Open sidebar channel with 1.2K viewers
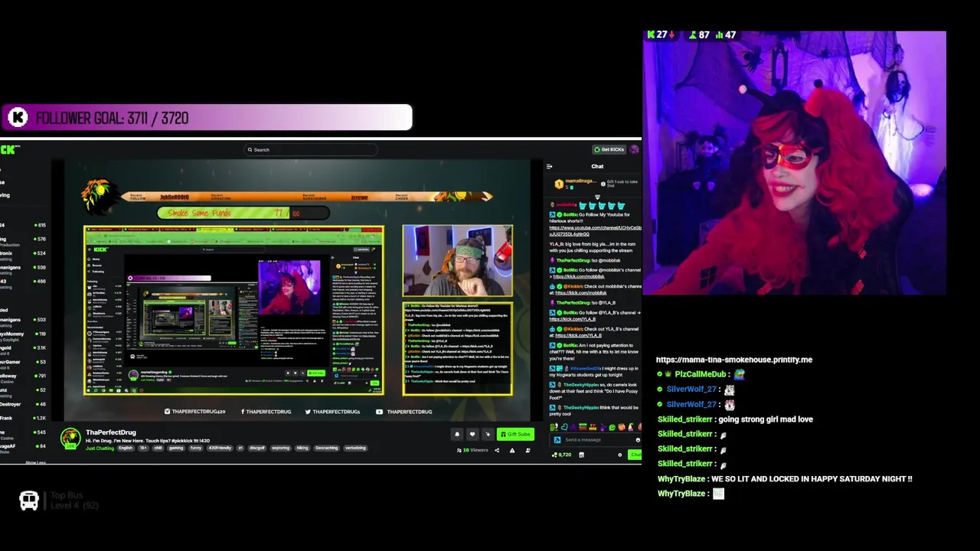The height and width of the screenshot is (551, 980). tap(23, 418)
